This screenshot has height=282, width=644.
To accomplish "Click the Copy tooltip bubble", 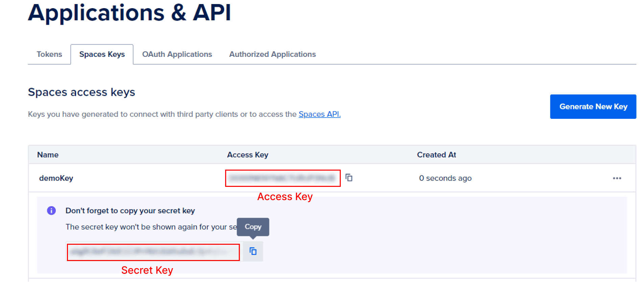I will click(x=253, y=227).
